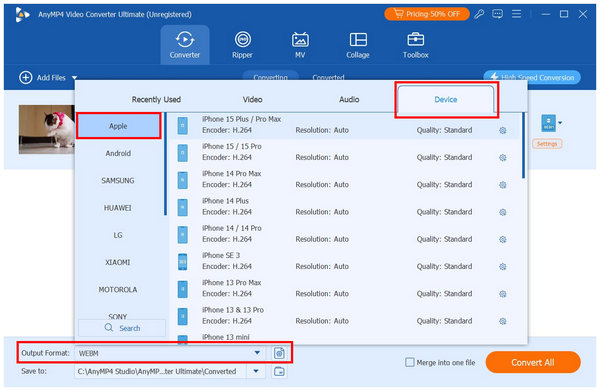Screen dimensions: 600x391
Task: Click the Save to path field
Action: (161, 371)
